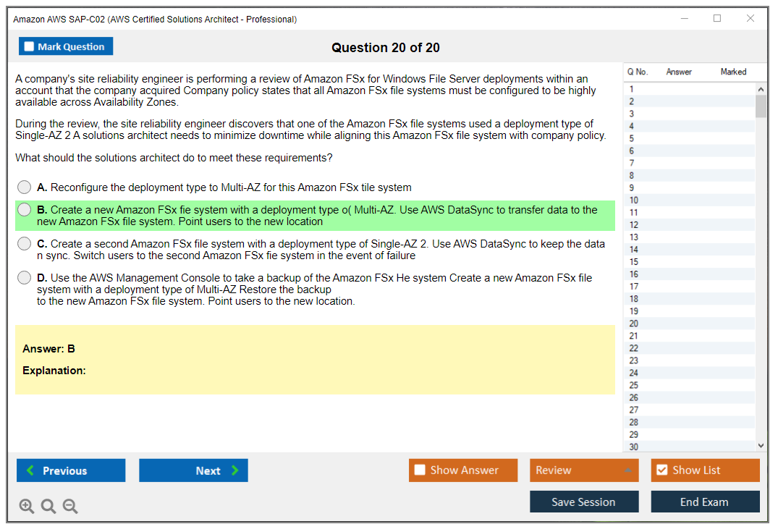The width and height of the screenshot is (778, 532).
Task: Click the zoom reset magnifier icon
Action: point(48,507)
